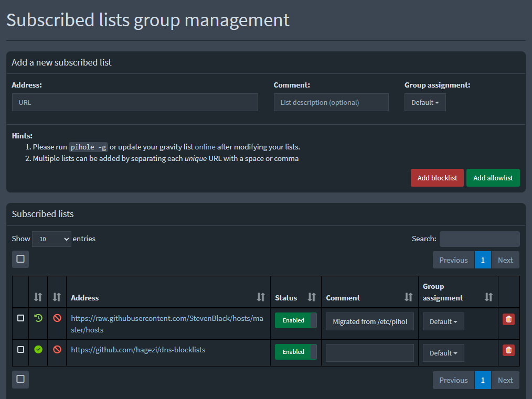This screenshot has width=532, height=399.
Task: Sort table by Address column
Action: [261, 297]
